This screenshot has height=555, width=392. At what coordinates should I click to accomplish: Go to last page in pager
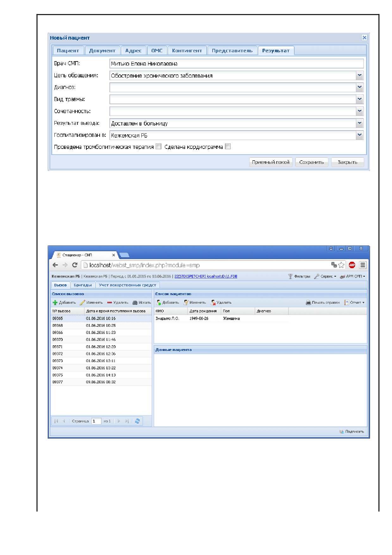(x=127, y=421)
